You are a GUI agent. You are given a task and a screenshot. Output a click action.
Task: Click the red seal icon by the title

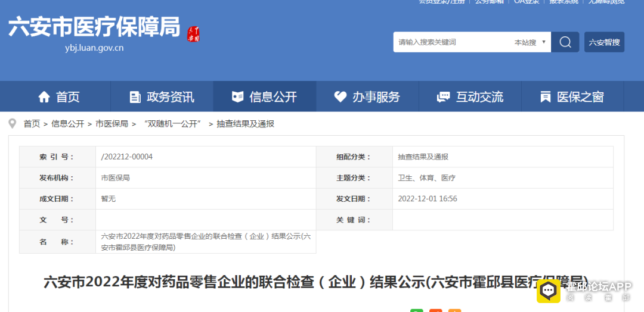pos(193,34)
